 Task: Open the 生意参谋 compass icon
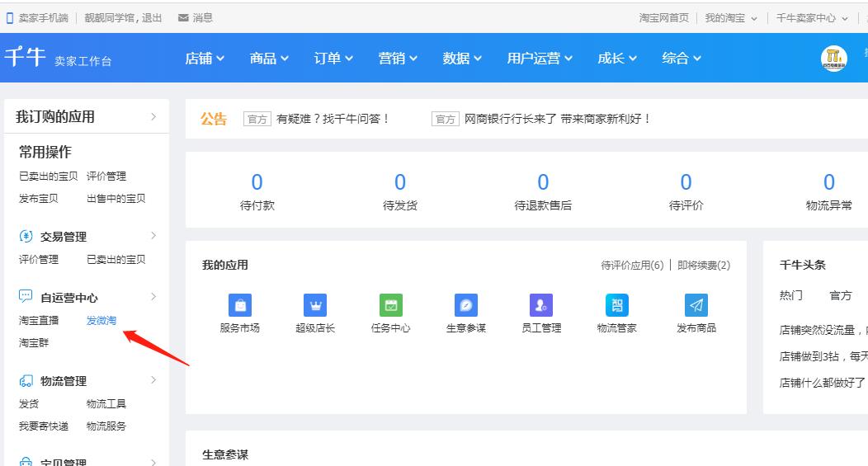click(x=466, y=305)
